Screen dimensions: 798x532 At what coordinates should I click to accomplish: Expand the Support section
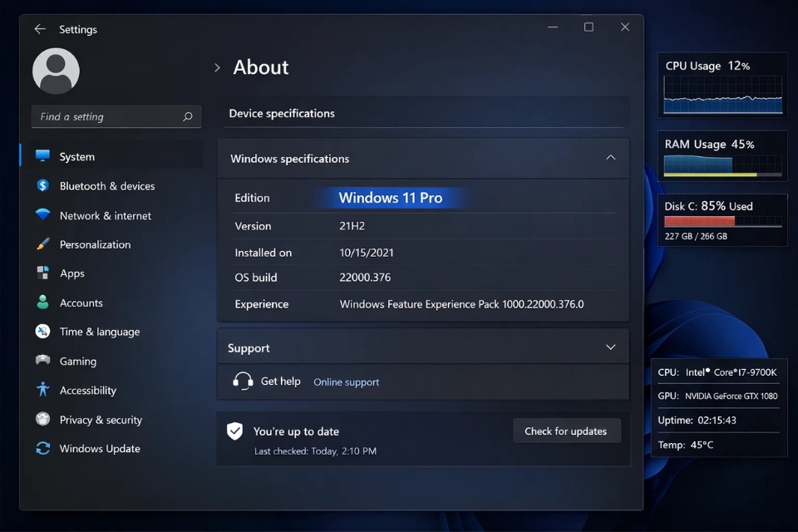611,347
